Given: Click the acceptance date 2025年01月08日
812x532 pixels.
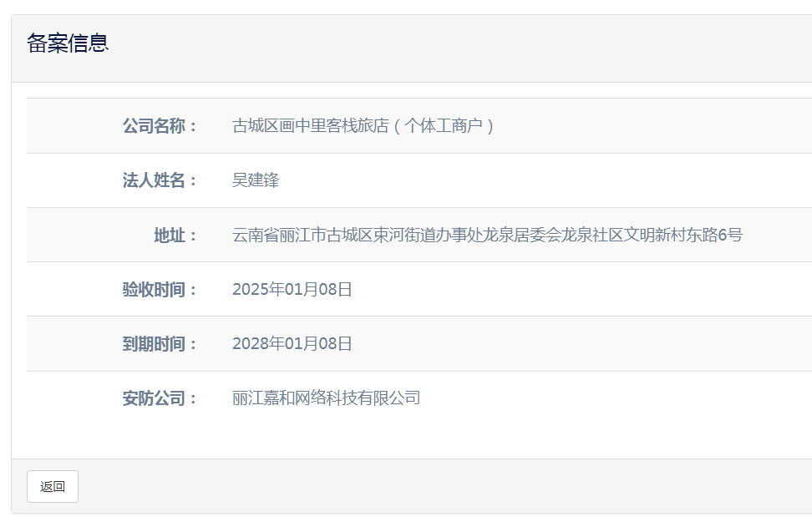Looking at the screenshot, I should pyautogui.click(x=292, y=290).
